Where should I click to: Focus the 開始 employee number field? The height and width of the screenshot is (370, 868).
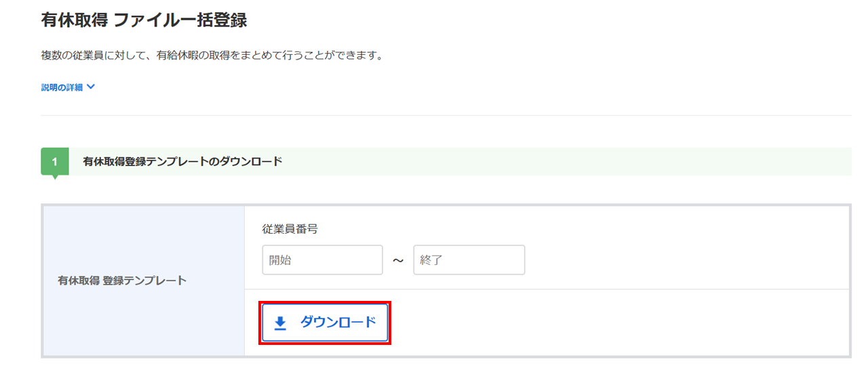(322, 260)
